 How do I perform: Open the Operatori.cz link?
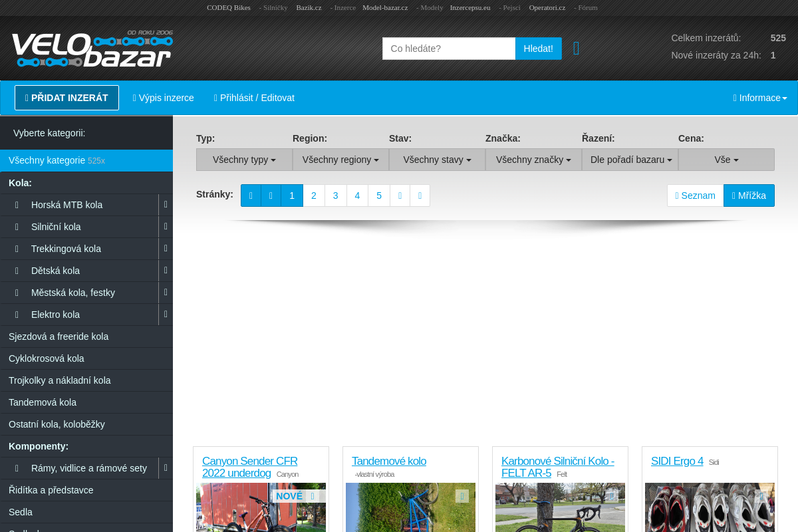tap(547, 7)
